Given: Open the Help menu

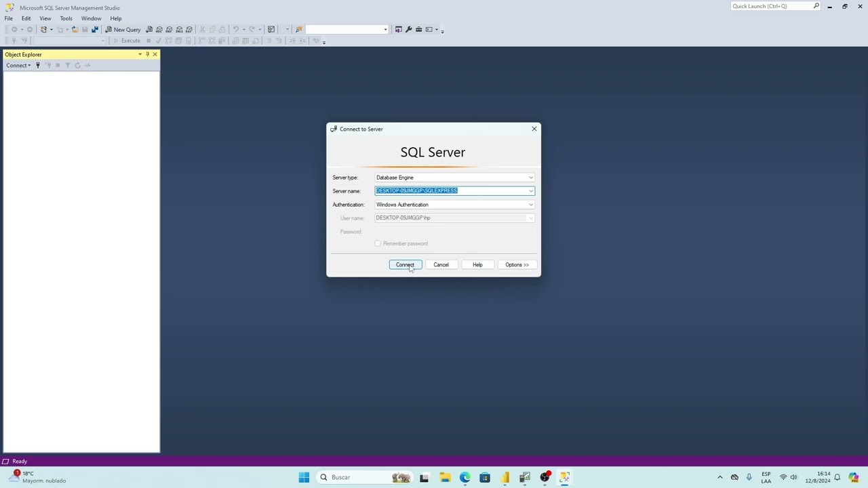Looking at the screenshot, I should (x=116, y=18).
